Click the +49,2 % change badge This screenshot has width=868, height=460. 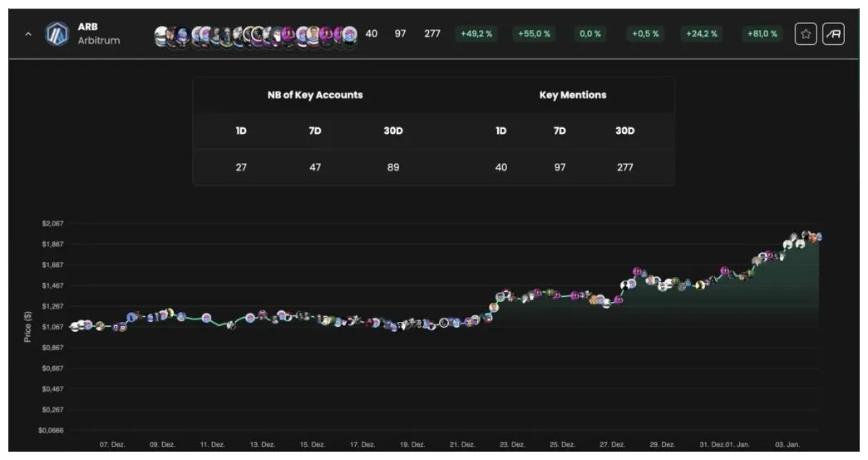point(476,34)
